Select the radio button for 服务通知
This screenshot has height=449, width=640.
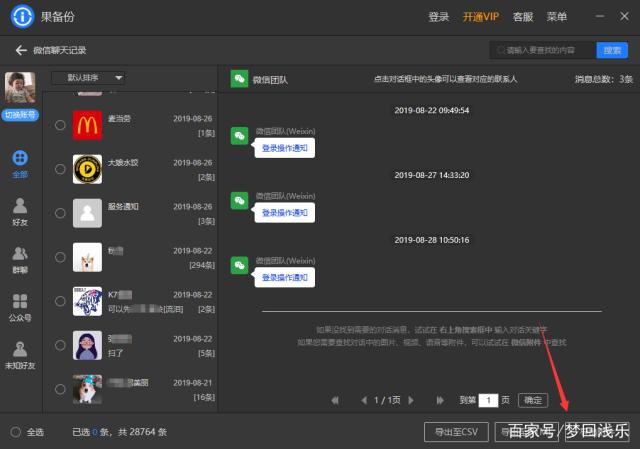(x=60, y=212)
